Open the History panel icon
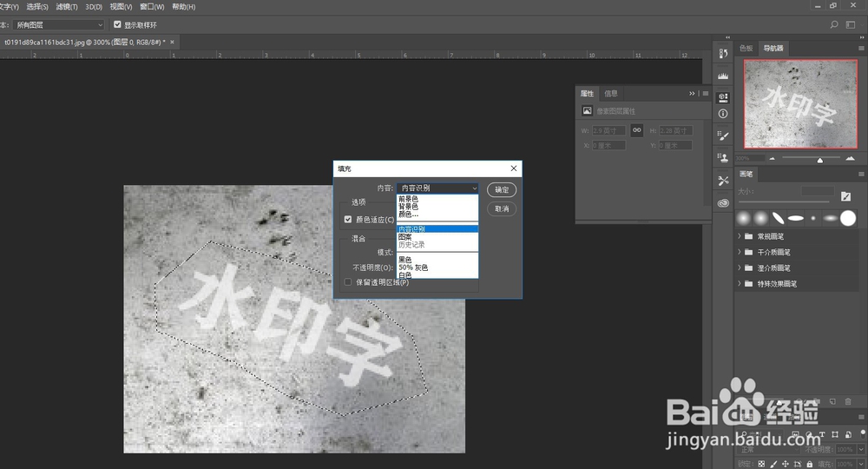 pyautogui.click(x=723, y=54)
